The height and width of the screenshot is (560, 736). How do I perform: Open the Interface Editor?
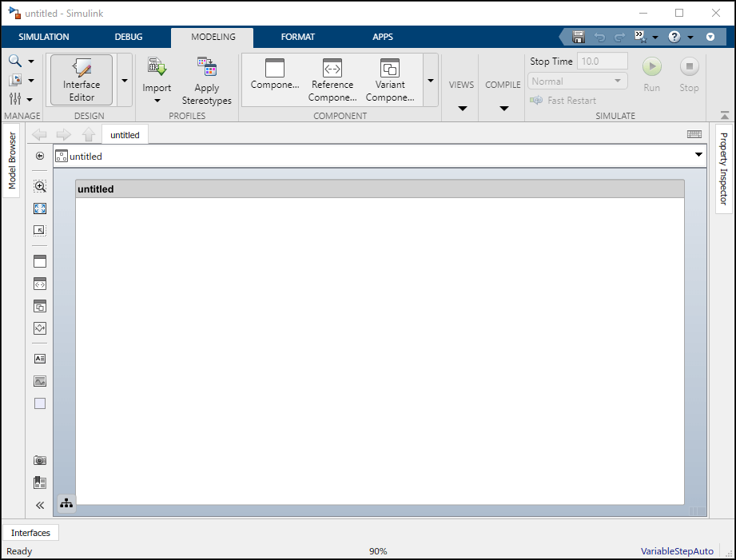80,79
